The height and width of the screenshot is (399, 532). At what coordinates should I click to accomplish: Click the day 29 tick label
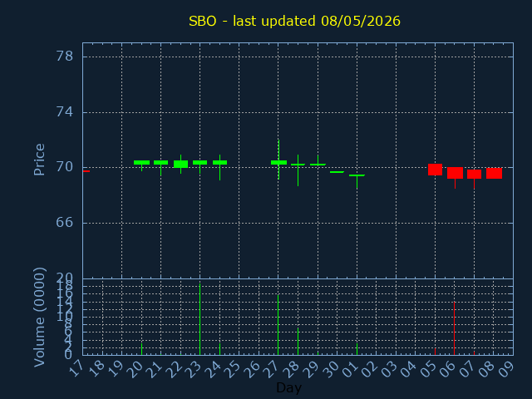tap(311, 368)
